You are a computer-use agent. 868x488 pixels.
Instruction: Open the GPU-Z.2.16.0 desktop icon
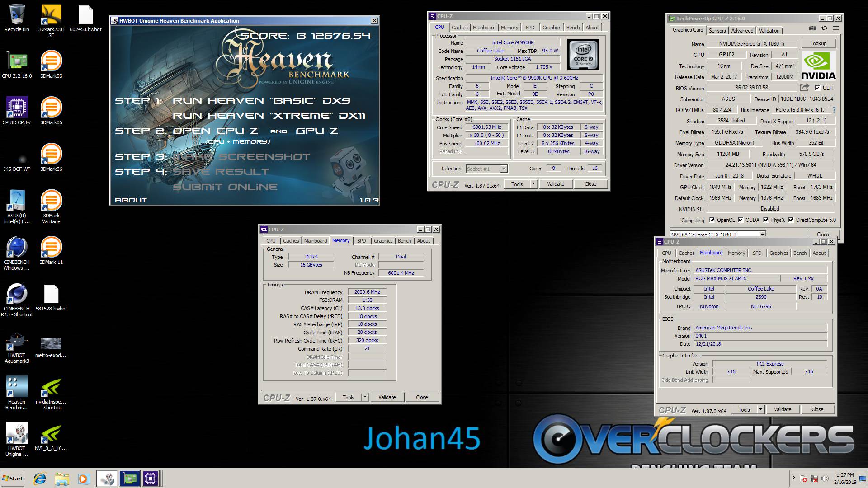(x=17, y=65)
